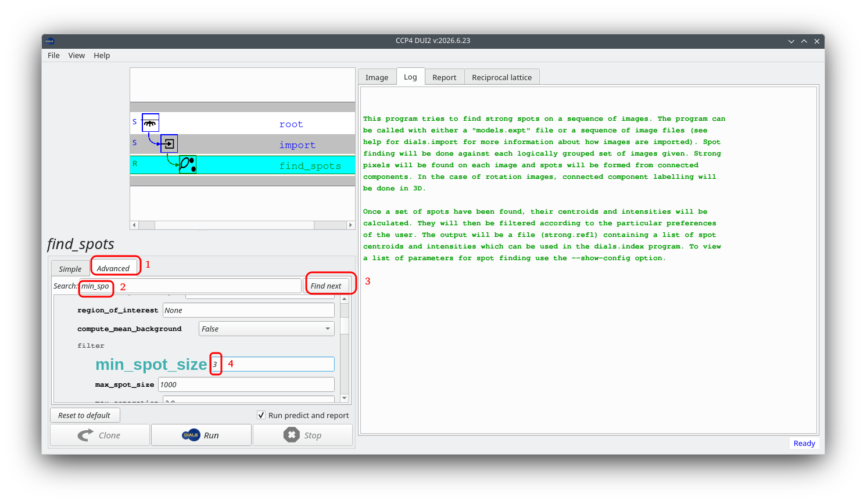Screen dimensions: 867x504
Task: Switch to the Log tab
Action: coord(410,77)
